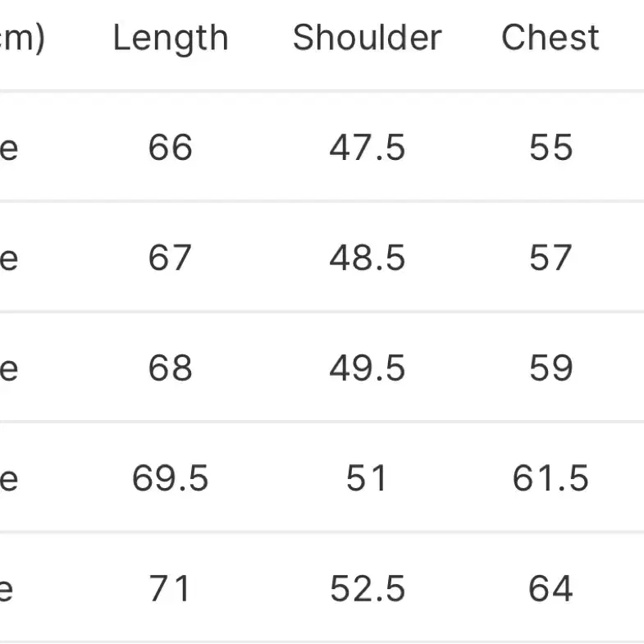Click the Shoulder column header
This screenshot has height=644, width=644.
368,38
